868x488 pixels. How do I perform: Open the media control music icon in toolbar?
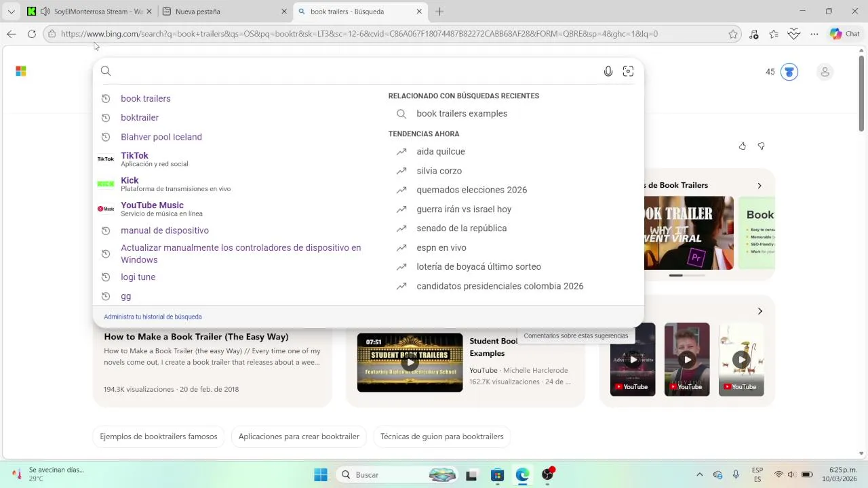pyautogui.click(x=754, y=34)
